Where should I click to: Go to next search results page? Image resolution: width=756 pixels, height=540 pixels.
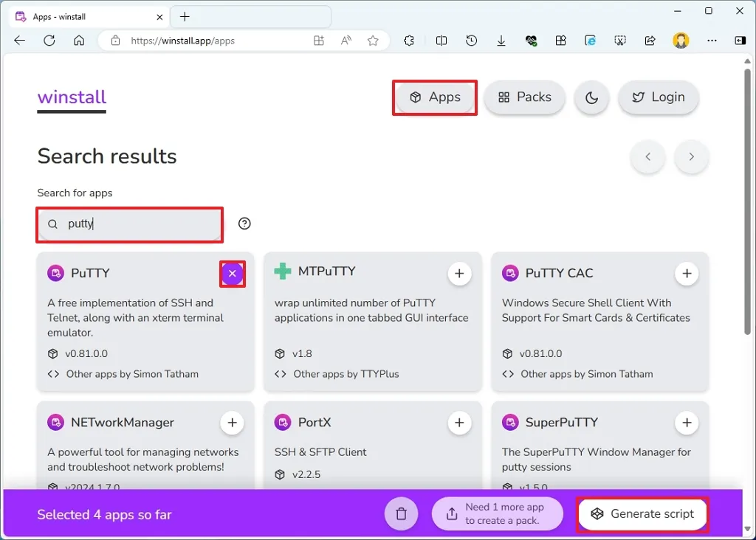pos(691,156)
